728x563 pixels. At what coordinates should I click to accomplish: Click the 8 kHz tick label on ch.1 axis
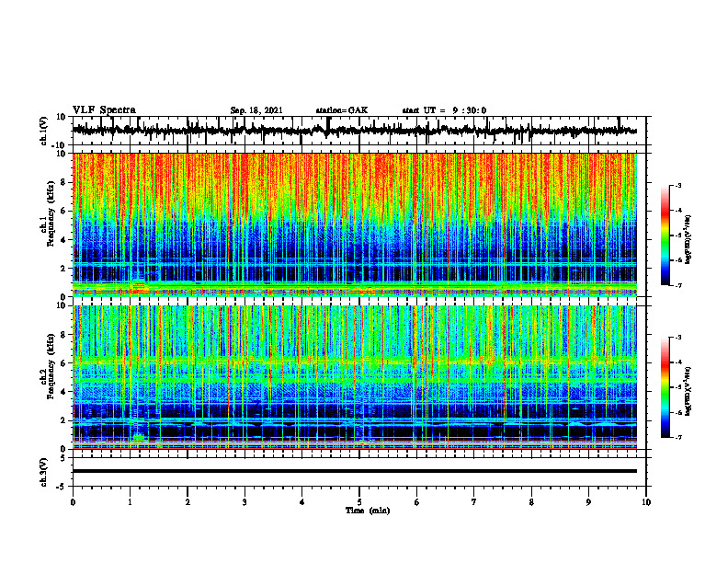point(64,182)
